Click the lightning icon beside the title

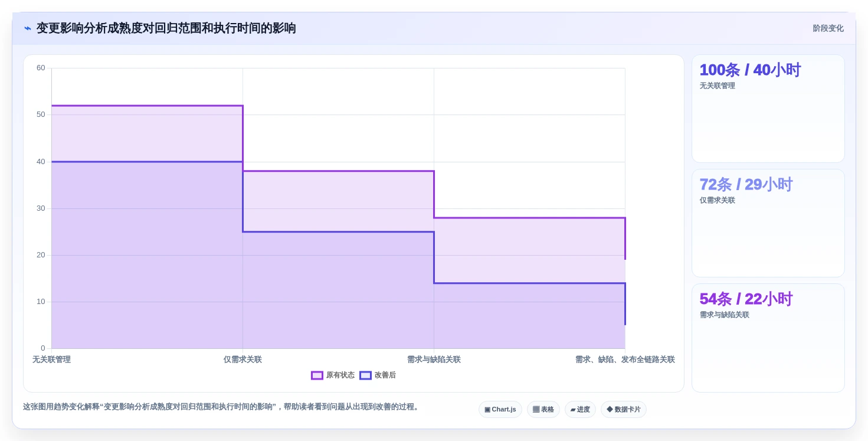(x=28, y=28)
